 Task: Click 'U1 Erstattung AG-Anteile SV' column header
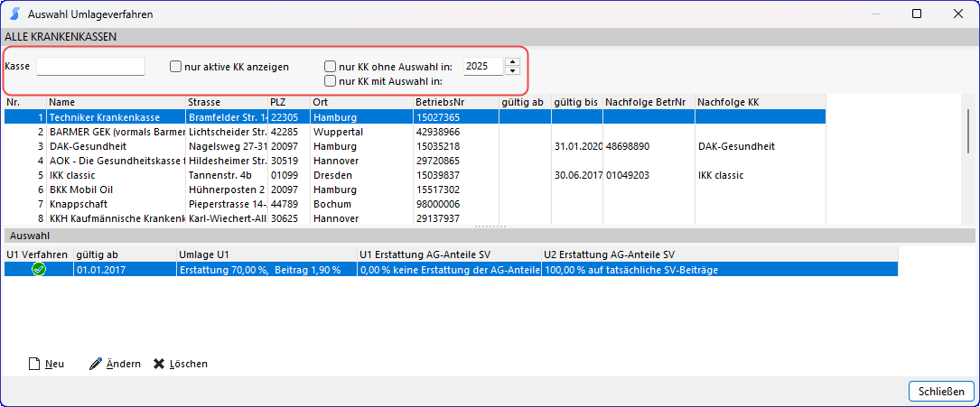pos(450,254)
